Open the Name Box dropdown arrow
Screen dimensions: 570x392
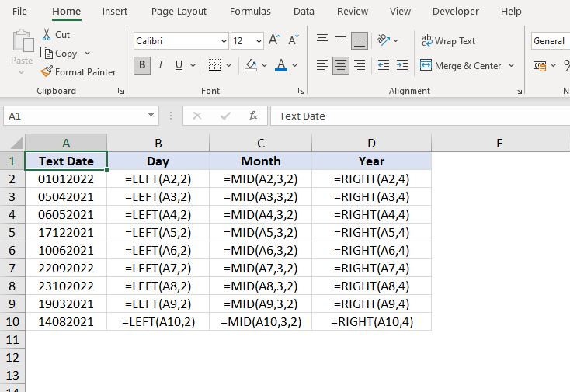[x=151, y=115]
